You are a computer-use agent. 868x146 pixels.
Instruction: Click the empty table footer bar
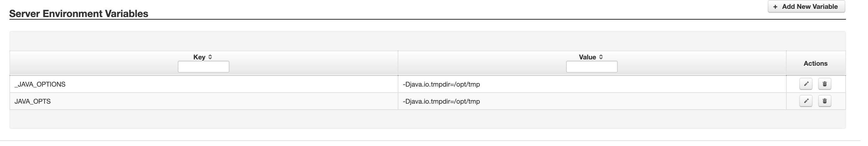coord(428,119)
